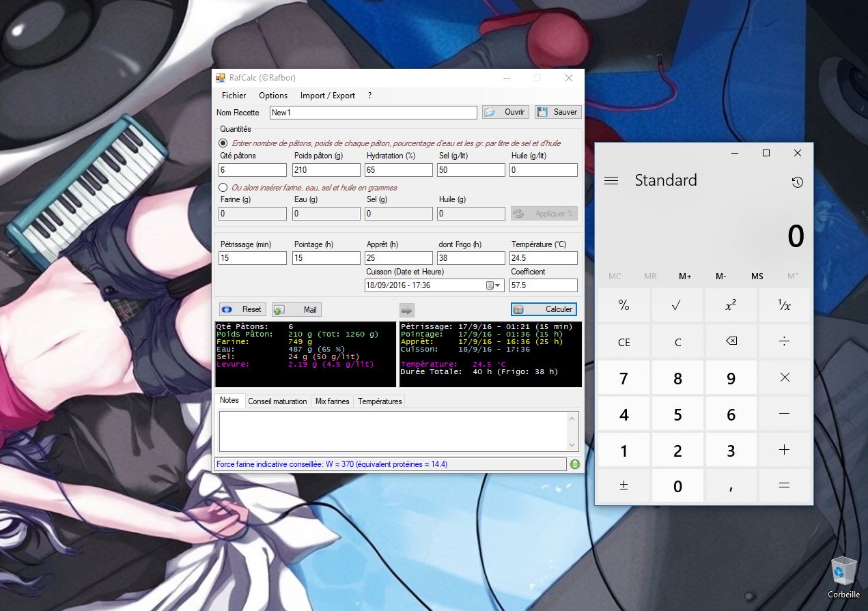Open Calculator history

tap(797, 182)
